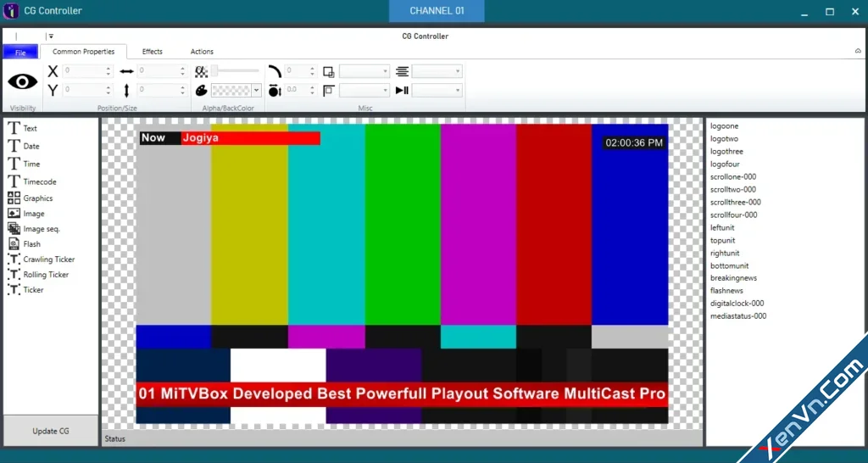This screenshot has height=463, width=868.
Task: Select digitalclock-000 in the list
Action: tap(737, 304)
